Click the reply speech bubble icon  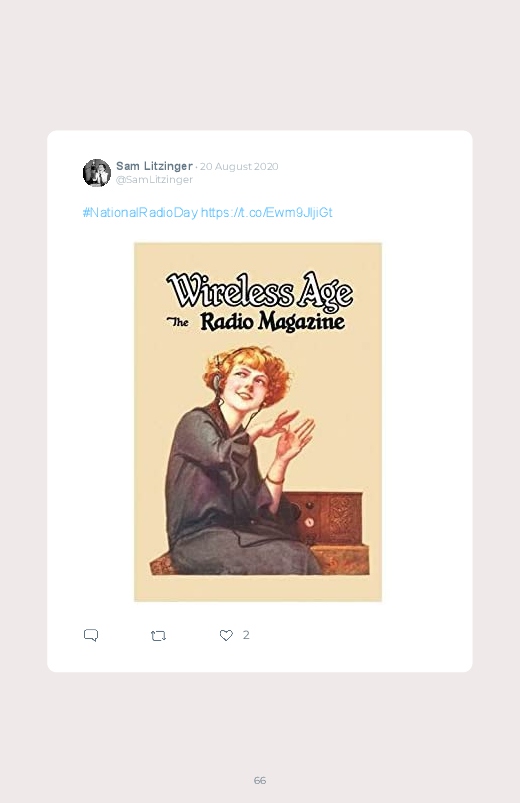[x=91, y=635]
